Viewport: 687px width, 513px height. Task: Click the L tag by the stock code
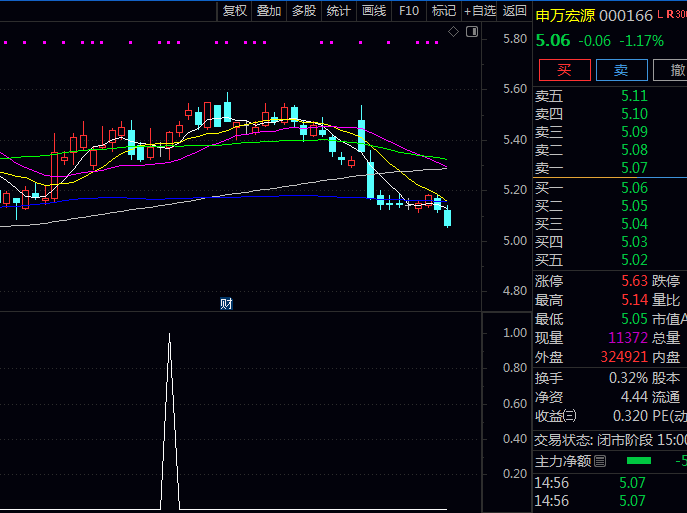pos(660,14)
